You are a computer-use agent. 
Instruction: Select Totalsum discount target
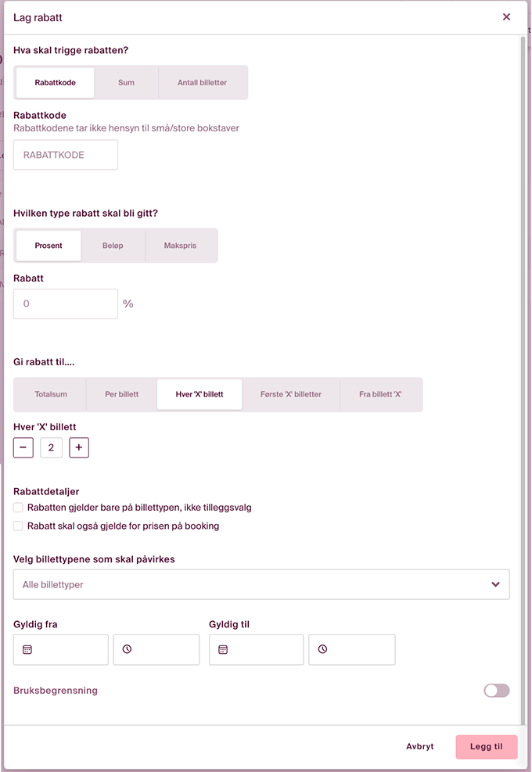pyautogui.click(x=51, y=394)
